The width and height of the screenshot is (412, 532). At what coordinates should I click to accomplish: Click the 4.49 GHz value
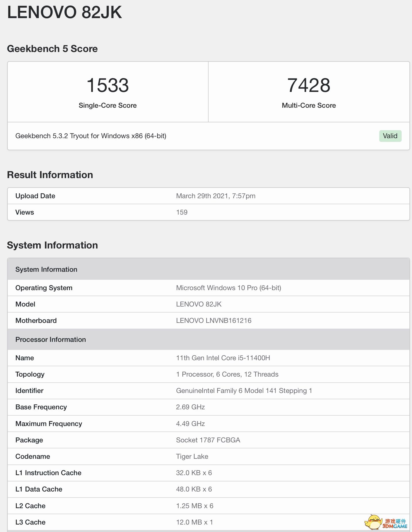click(190, 424)
